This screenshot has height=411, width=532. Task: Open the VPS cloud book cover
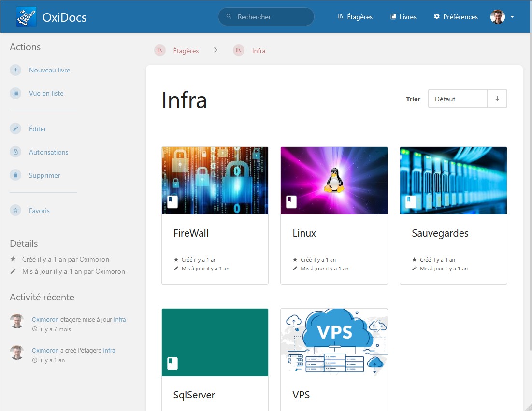coord(334,342)
